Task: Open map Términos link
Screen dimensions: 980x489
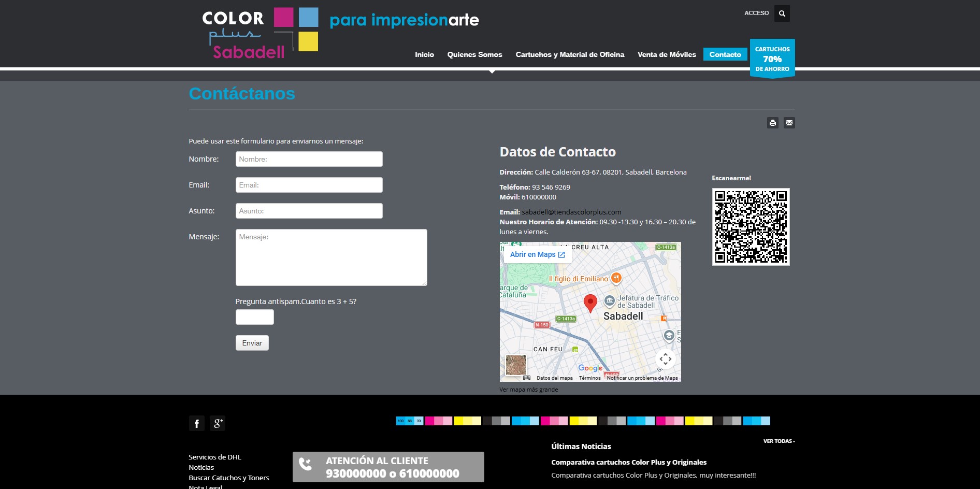Action: (589, 378)
